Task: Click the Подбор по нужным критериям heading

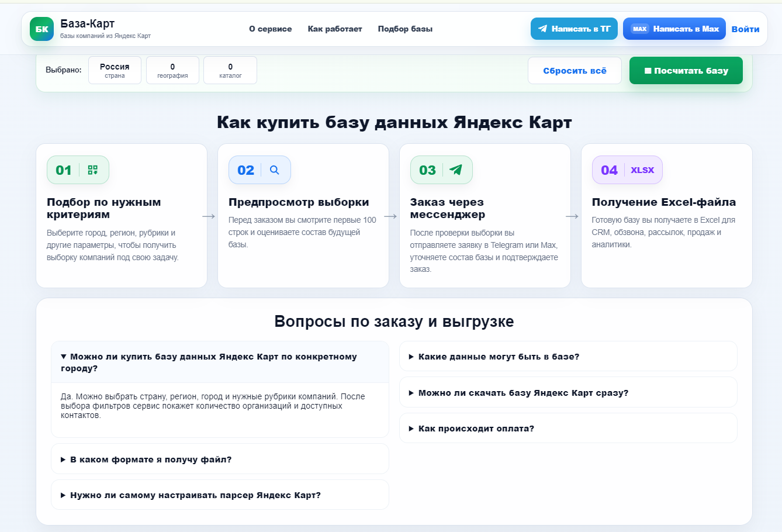Action: 104,208
